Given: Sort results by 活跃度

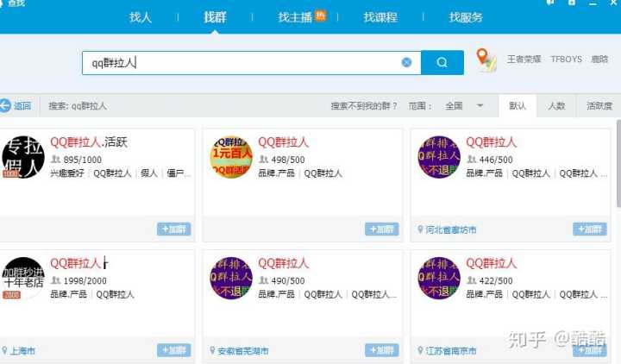Looking at the screenshot, I should click(599, 106).
